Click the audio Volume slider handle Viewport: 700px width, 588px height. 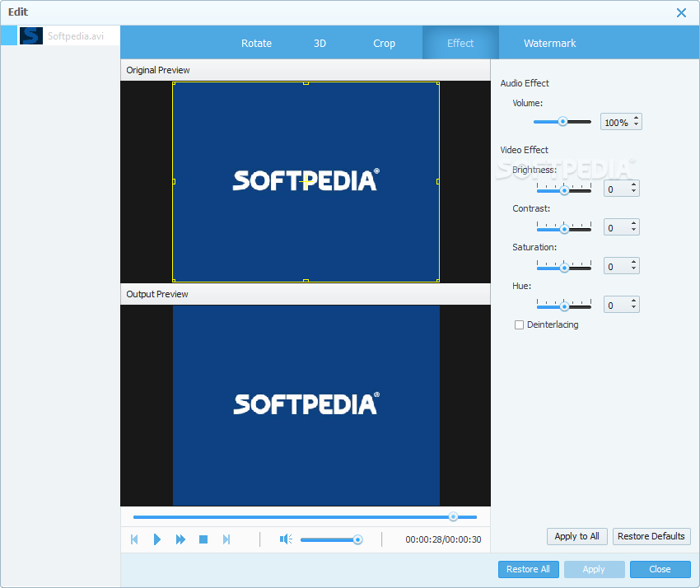(x=562, y=121)
